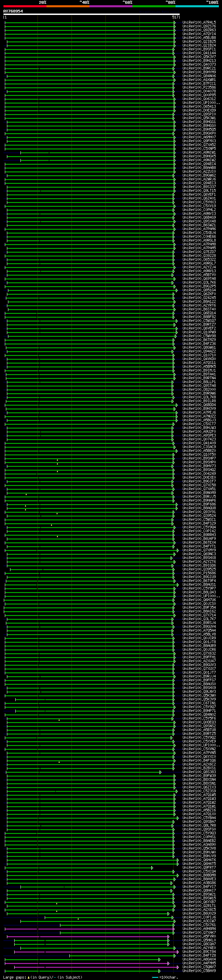This screenshot has width=222, height=980.
Task: Select the UniRef100_A2YZT6 label
Action: (199, 562)
